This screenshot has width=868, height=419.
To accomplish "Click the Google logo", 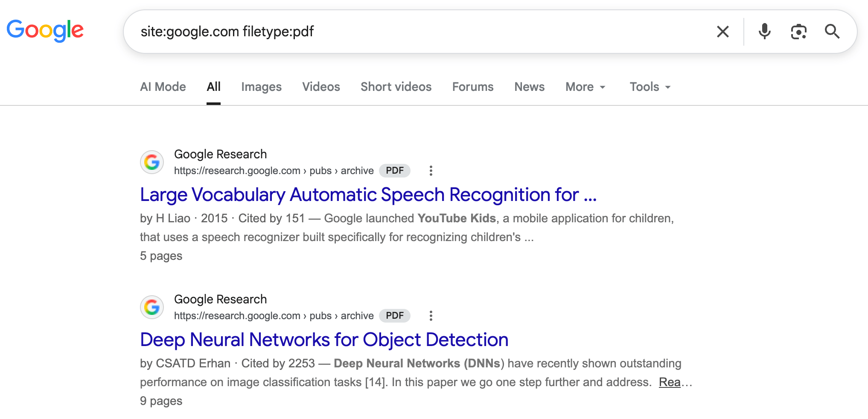I will coord(45,31).
